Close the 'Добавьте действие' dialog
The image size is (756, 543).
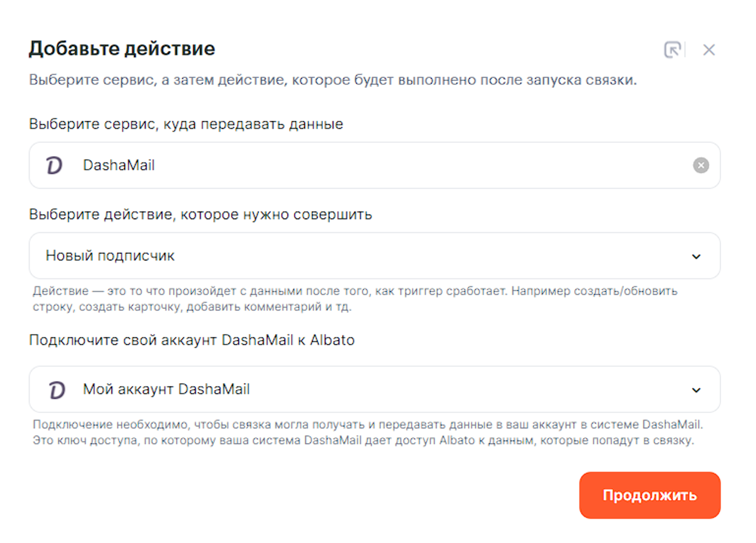[708, 50]
